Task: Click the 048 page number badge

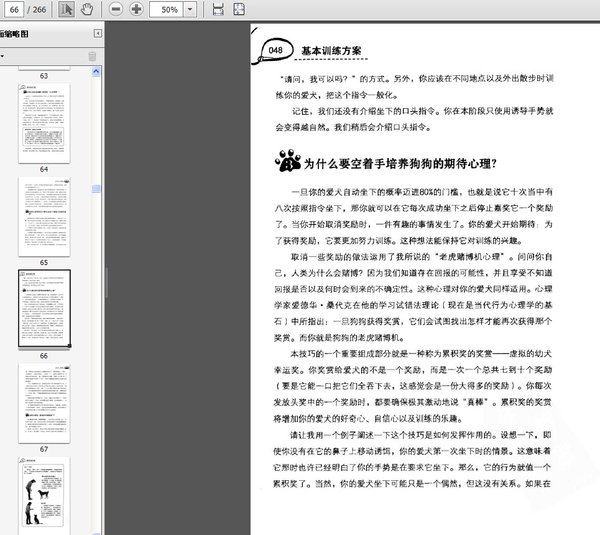Action: click(276, 50)
